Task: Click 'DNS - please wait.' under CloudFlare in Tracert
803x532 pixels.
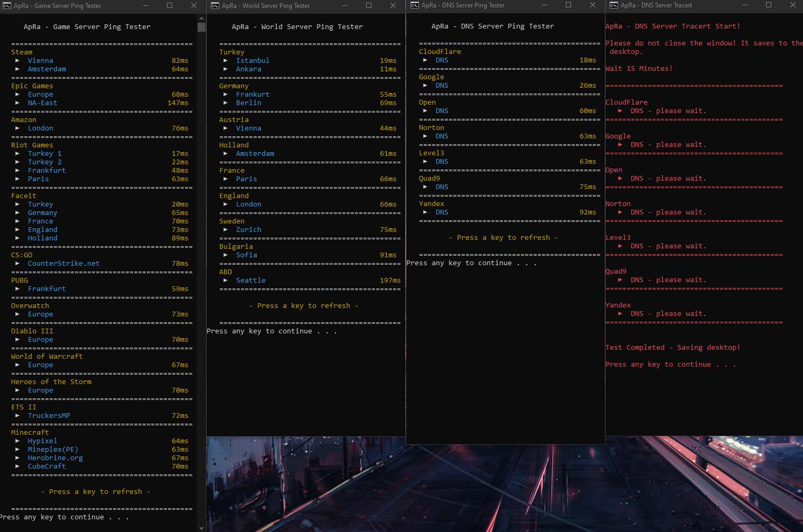Action: [x=668, y=111]
